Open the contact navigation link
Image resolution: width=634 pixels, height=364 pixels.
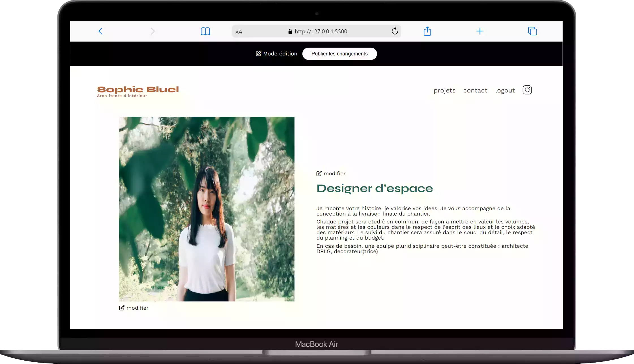tap(475, 91)
